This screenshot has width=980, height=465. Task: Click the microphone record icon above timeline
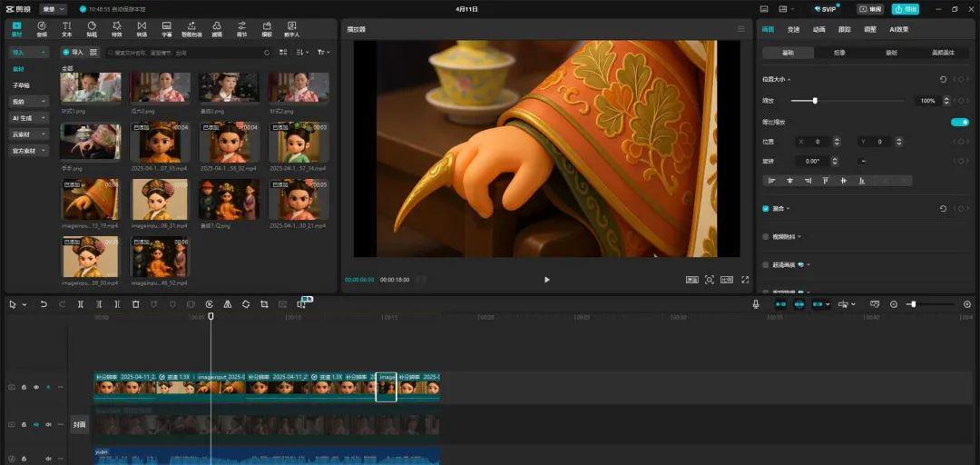point(756,304)
